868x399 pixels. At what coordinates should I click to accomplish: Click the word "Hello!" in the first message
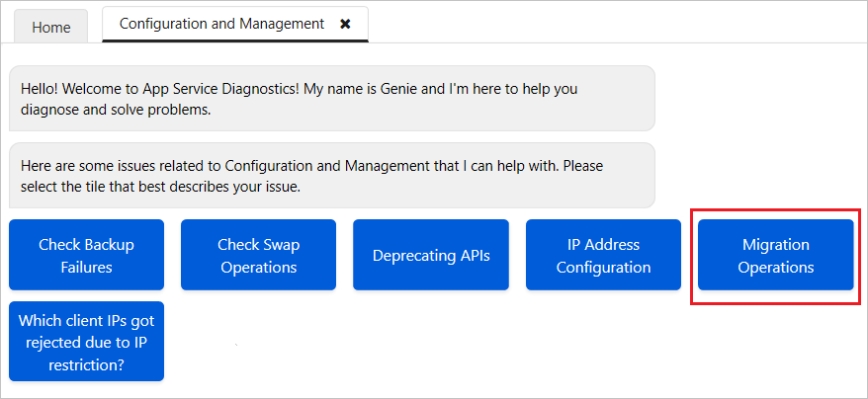point(42,89)
